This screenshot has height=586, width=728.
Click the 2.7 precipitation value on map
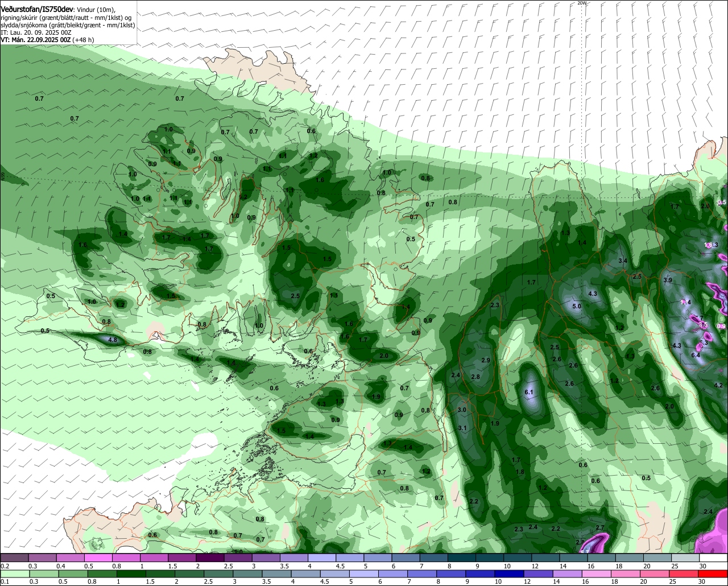pos(599,528)
